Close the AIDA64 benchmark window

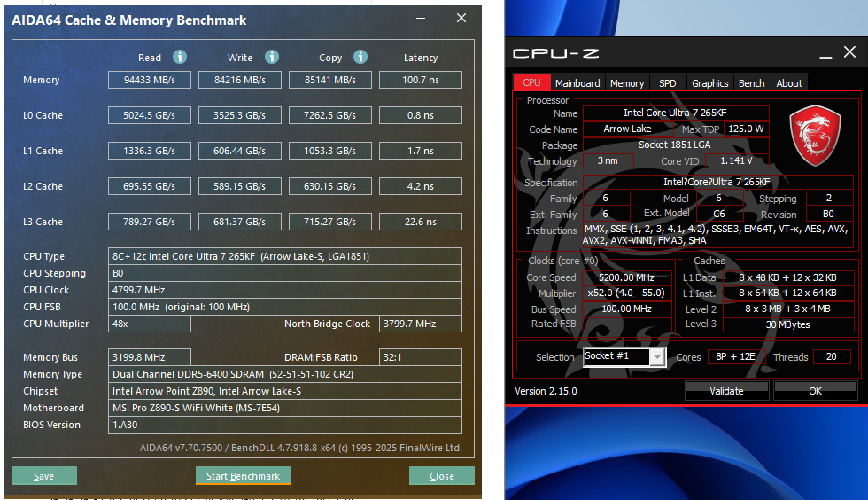click(x=461, y=19)
